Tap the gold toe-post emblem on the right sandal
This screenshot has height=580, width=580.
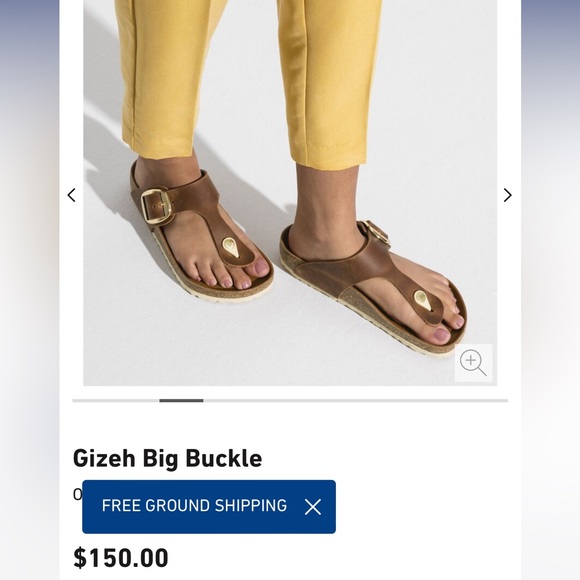click(x=422, y=299)
